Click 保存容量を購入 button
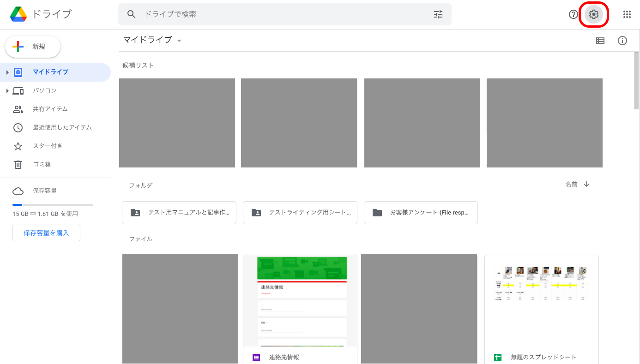This screenshot has width=640, height=364. 46,233
